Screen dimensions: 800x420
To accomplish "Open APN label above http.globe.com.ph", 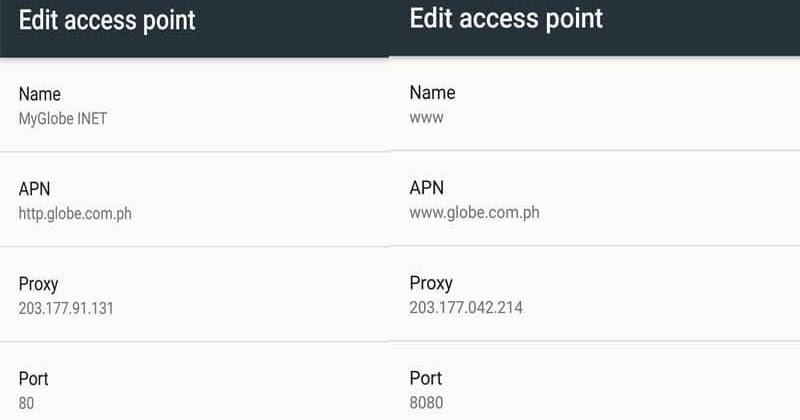I will (34, 189).
